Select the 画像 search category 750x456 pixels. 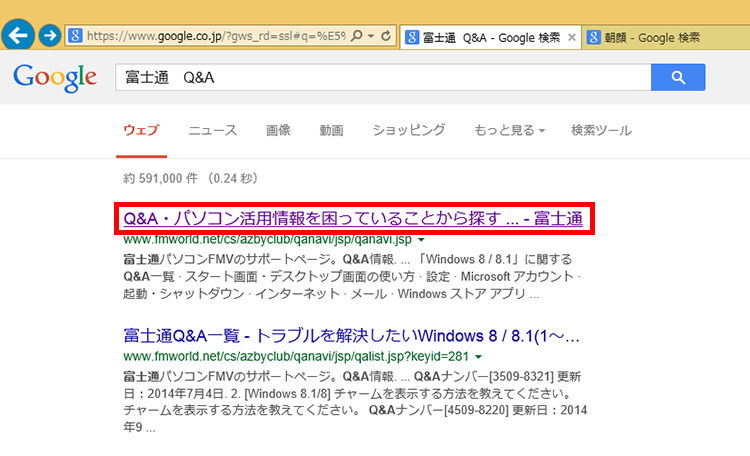pyautogui.click(x=278, y=131)
